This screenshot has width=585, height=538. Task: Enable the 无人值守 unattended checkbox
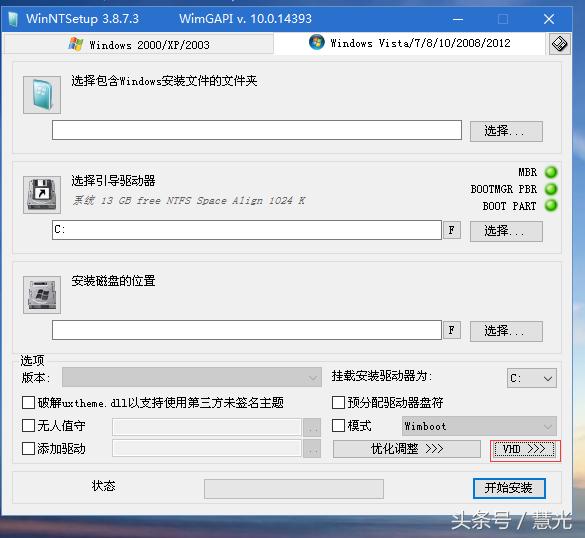click(28, 425)
